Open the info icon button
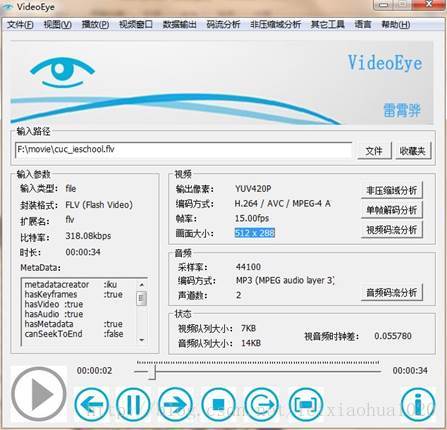The image size is (447, 430). pos(418,405)
